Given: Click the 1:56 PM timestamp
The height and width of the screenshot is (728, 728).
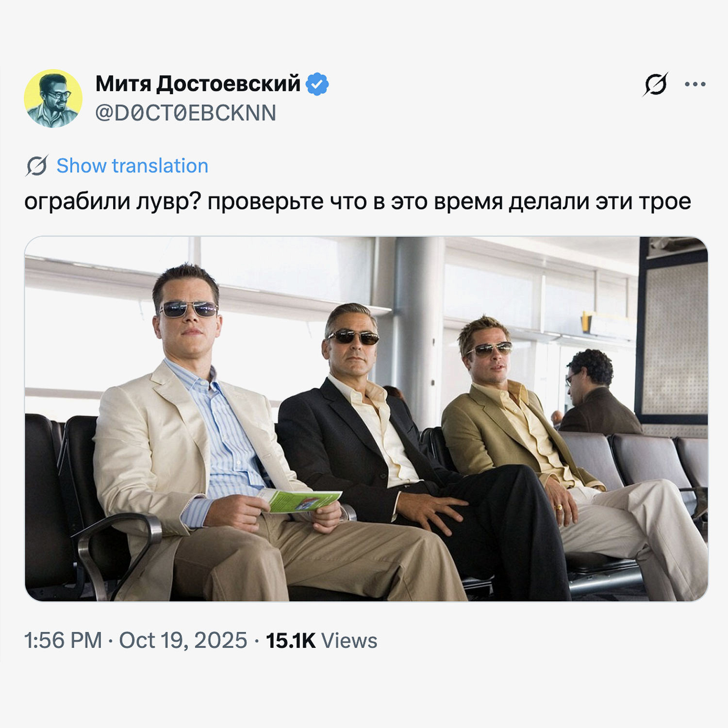Looking at the screenshot, I should (63, 640).
